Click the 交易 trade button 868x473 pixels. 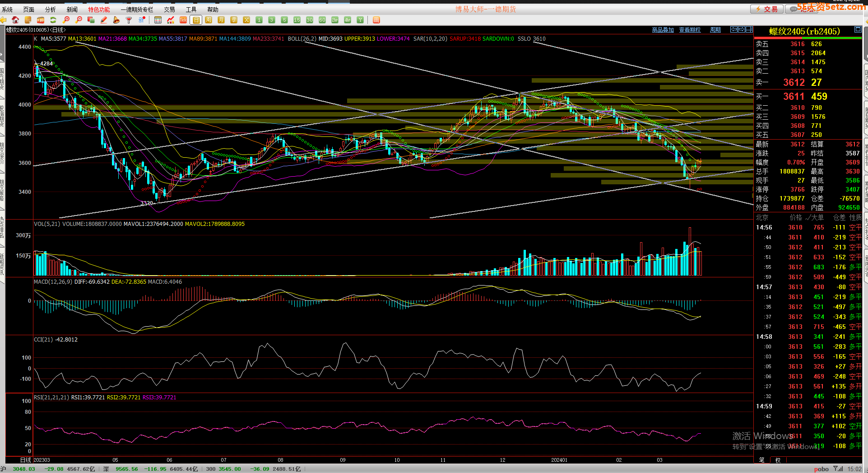(x=767, y=9)
